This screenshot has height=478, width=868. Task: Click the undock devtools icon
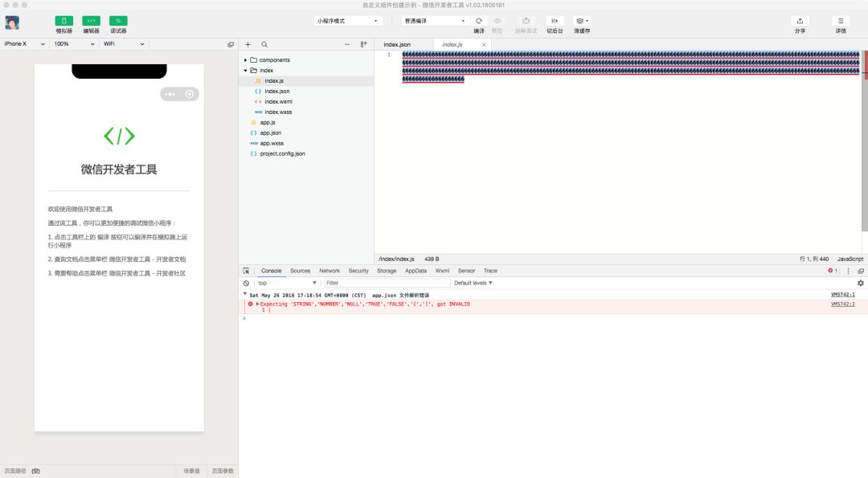point(861,271)
